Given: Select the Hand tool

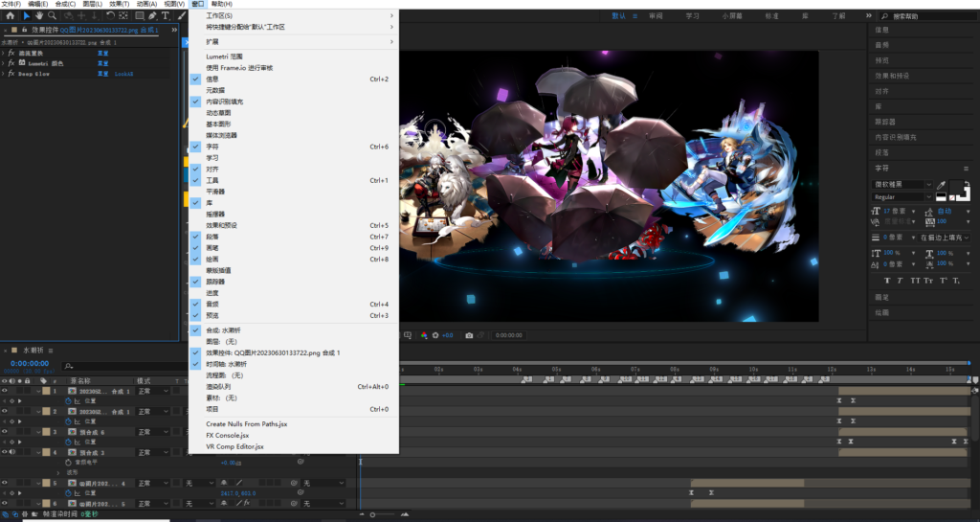Looking at the screenshot, I should (39, 15).
